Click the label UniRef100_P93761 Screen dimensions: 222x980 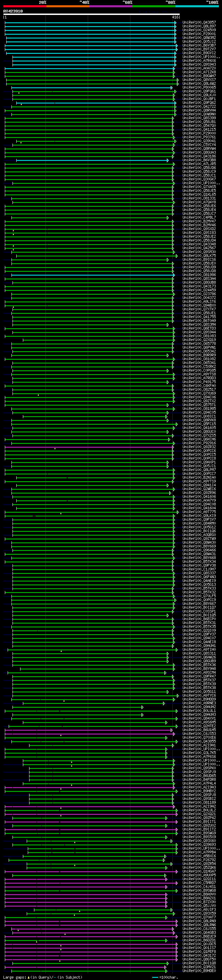199,137
